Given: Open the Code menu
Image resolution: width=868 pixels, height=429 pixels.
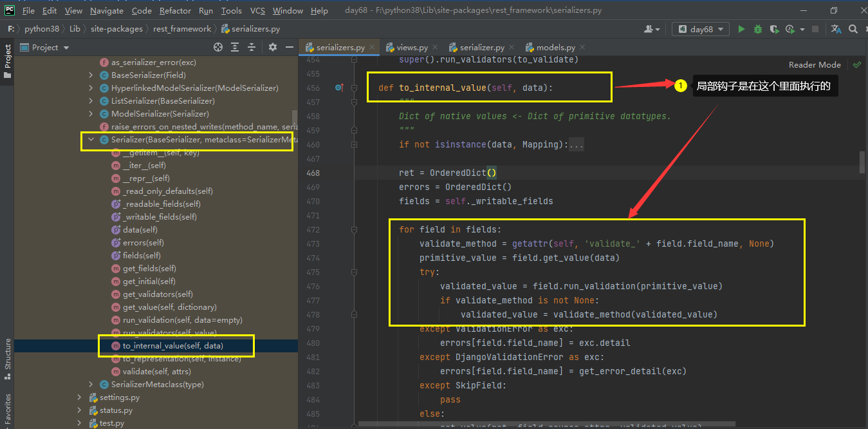Looking at the screenshot, I should 142,10.
